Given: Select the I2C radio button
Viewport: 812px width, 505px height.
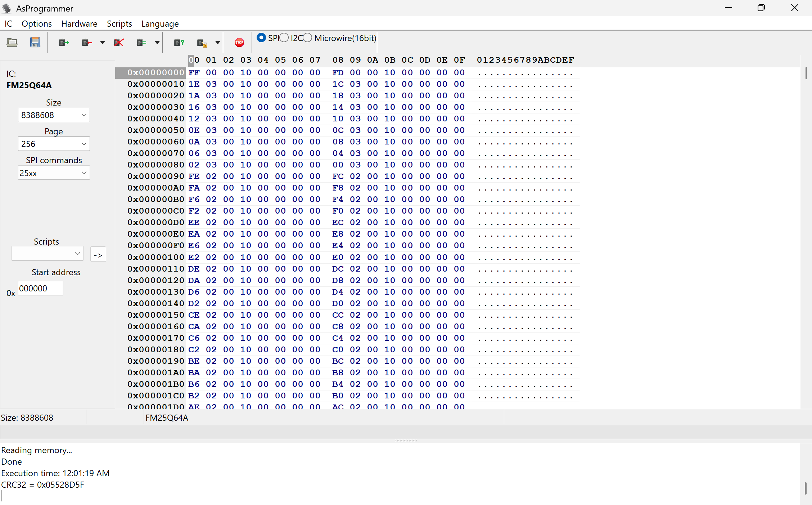Looking at the screenshot, I should (x=284, y=37).
